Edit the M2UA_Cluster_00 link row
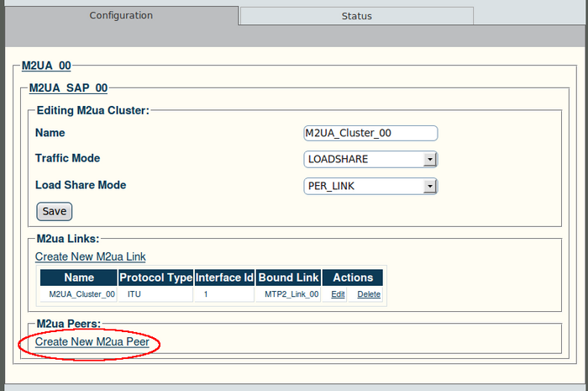Image resolution: width=588 pixels, height=391 pixels. pos(338,294)
